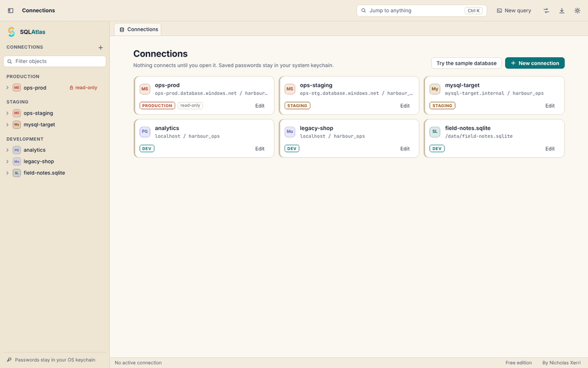Expand the legacy-shop tree node
The image size is (588, 368).
click(8, 161)
